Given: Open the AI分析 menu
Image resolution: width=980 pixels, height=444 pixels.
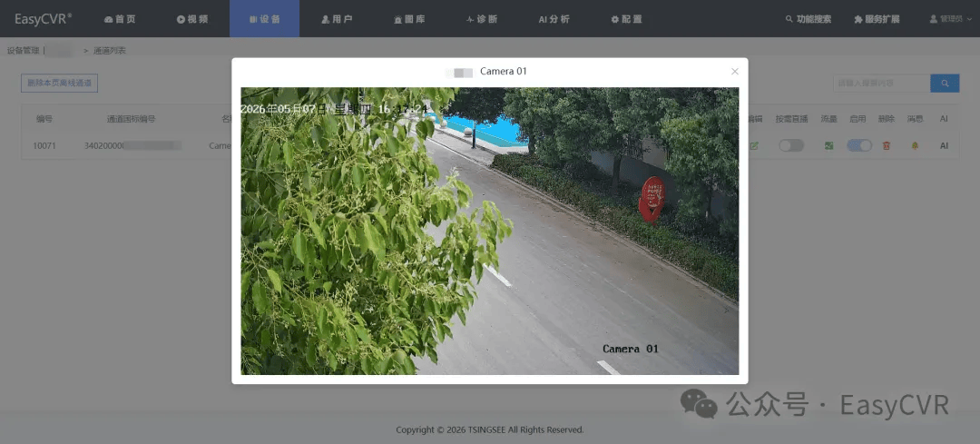Looking at the screenshot, I should (554, 19).
